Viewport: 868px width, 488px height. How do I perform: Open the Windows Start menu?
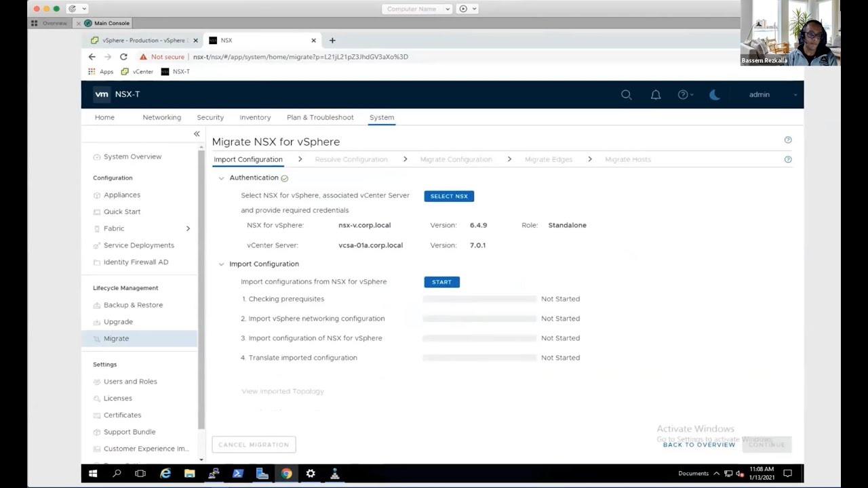[93, 474]
